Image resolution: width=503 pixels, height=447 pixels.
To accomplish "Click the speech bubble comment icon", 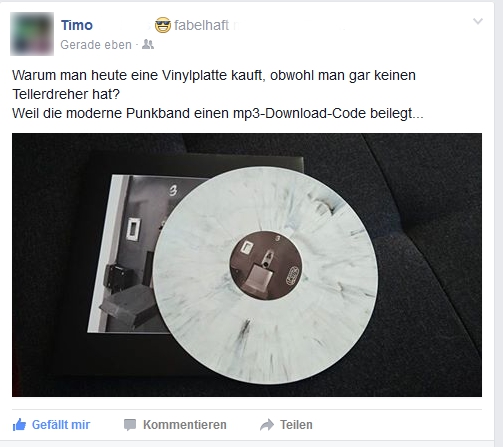I will coord(130,425).
